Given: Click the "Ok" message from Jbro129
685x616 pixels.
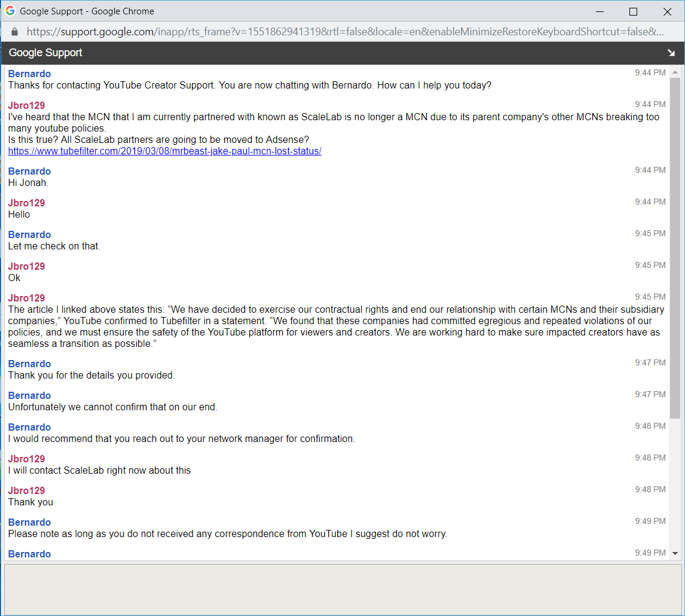Looking at the screenshot, I should click(14, 278).
